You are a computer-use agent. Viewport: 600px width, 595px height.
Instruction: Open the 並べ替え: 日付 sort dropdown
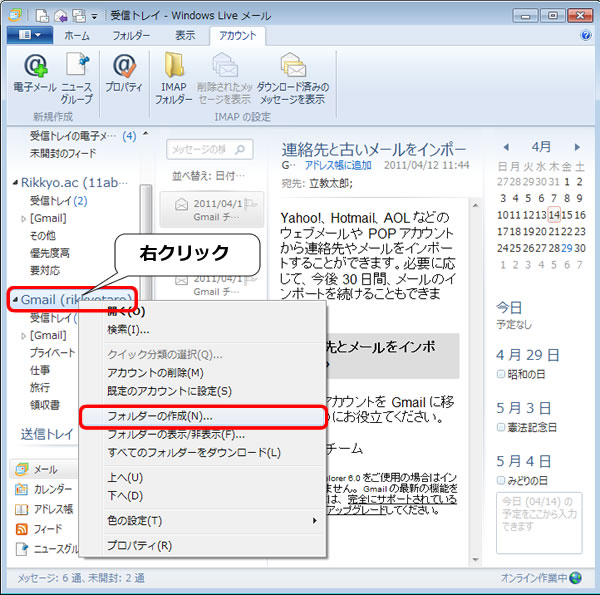pos(209,176)
